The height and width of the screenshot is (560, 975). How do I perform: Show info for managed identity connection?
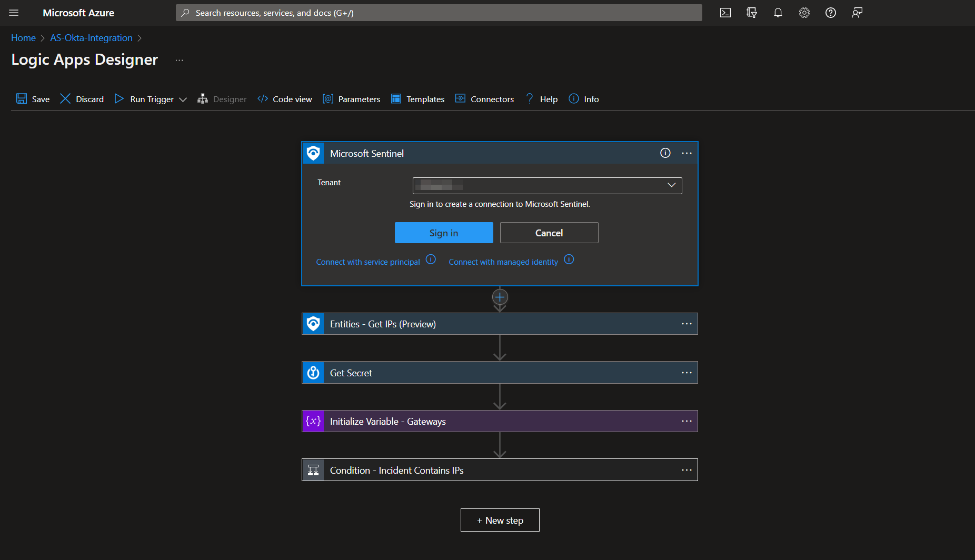[x=569, y=259]
